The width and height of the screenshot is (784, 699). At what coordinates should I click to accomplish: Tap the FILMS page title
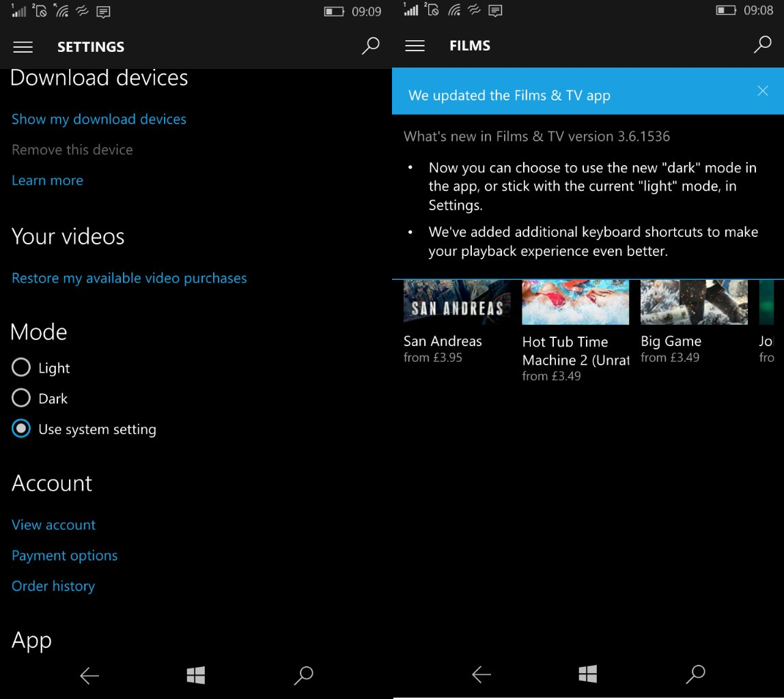470,46
